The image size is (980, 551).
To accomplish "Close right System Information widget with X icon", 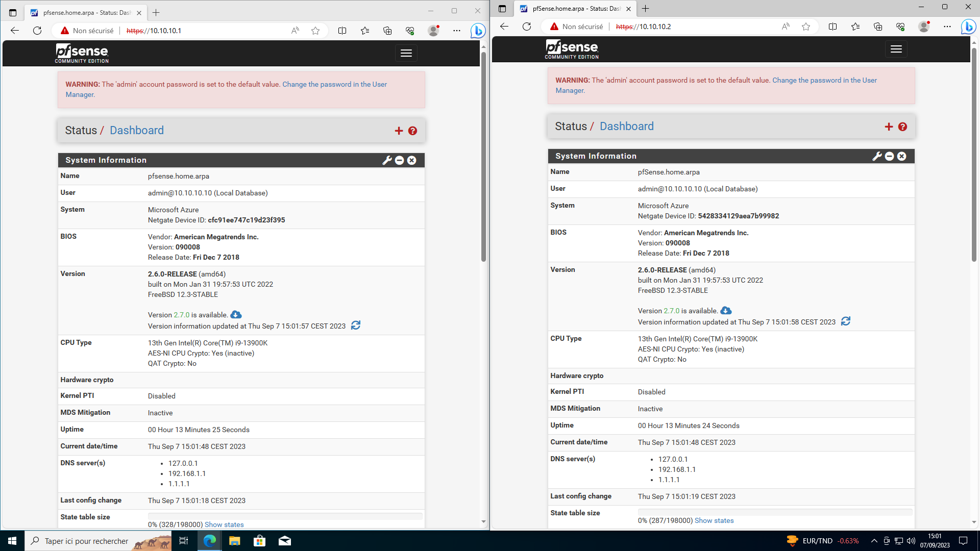I will (902, 156).
